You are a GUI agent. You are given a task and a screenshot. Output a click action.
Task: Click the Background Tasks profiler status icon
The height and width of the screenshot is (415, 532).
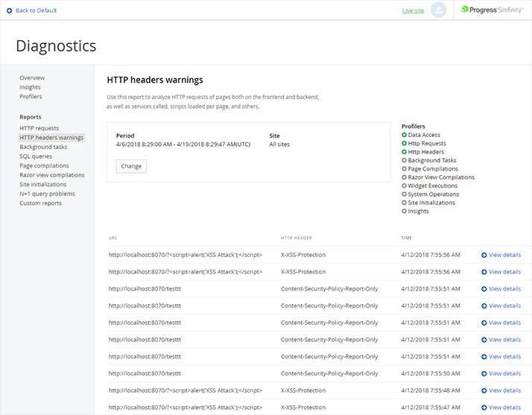click(404, 160)
